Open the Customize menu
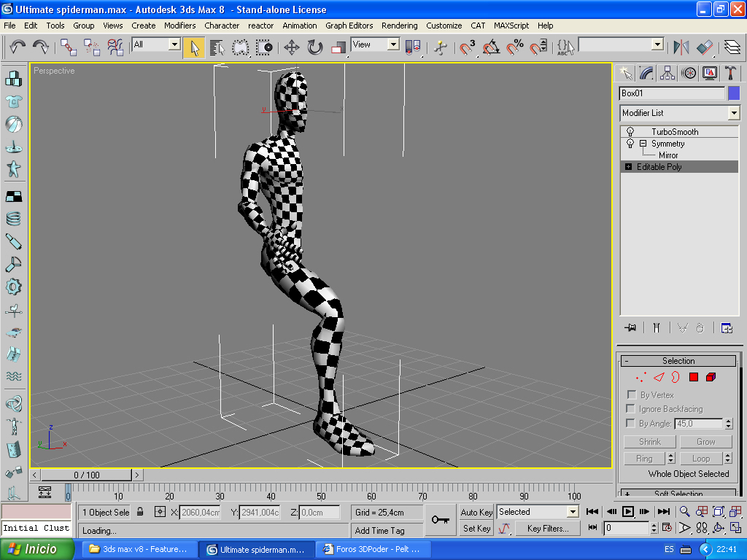 (444, 26)
